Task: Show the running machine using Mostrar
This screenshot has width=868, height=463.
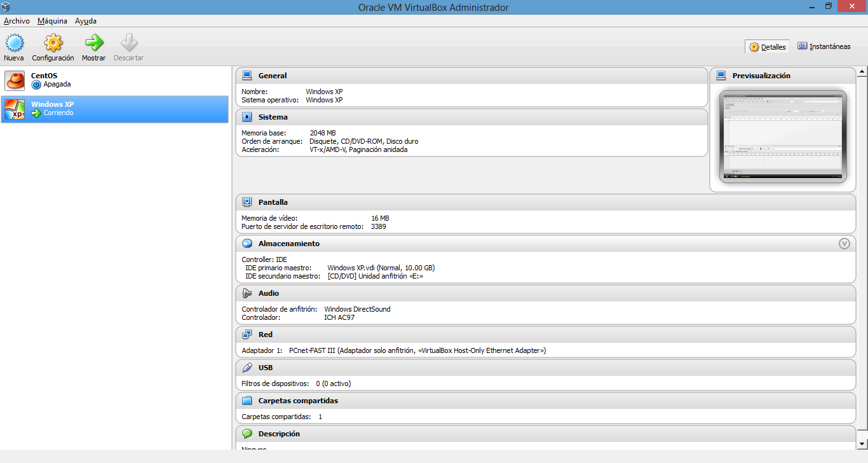Action: coord(93,46)
